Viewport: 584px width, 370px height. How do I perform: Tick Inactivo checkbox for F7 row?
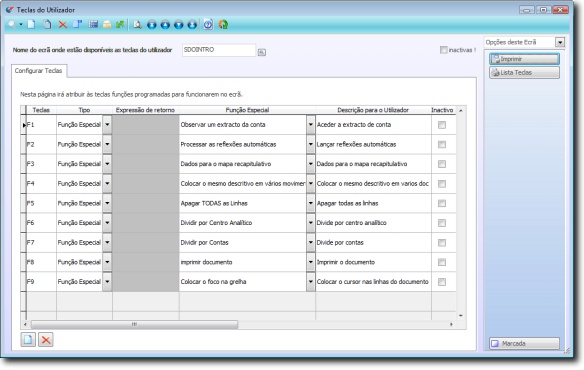(442, 243)
